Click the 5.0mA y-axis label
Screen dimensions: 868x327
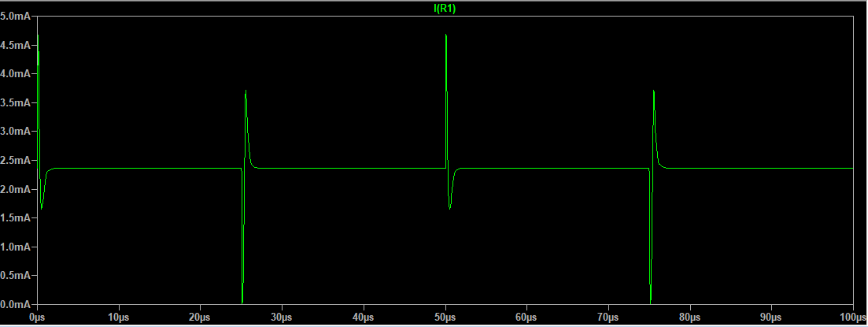(x=15, y=16)
